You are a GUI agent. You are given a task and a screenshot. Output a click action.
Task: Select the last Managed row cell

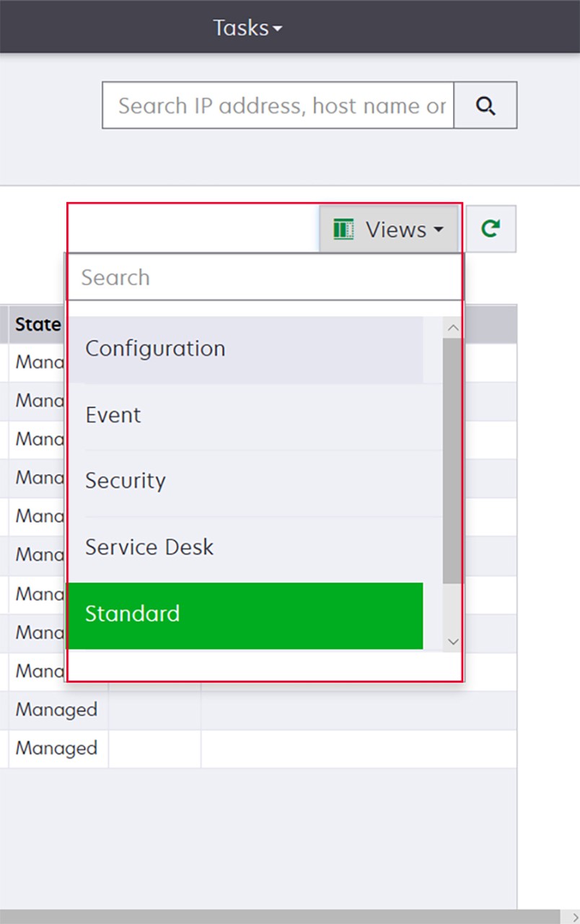(x=56, y=749)
